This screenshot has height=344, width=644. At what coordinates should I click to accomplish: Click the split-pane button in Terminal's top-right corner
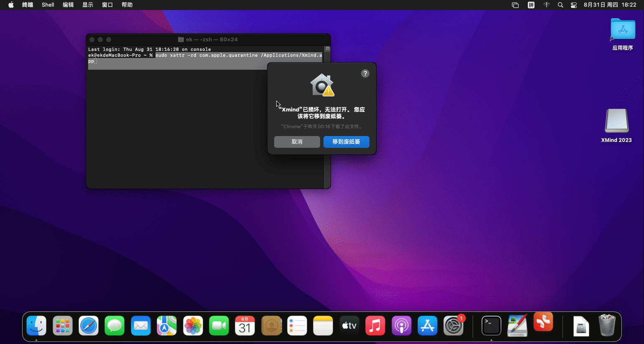pos(328,49)
